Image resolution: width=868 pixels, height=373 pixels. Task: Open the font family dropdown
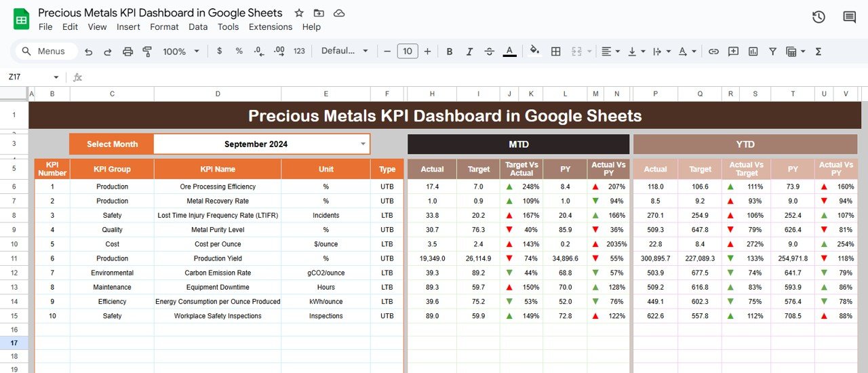pos(344,51)
